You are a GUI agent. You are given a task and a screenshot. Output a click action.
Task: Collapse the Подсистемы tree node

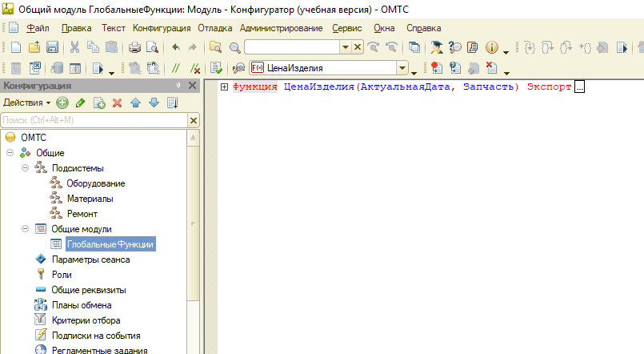click(x=26, y=167)
